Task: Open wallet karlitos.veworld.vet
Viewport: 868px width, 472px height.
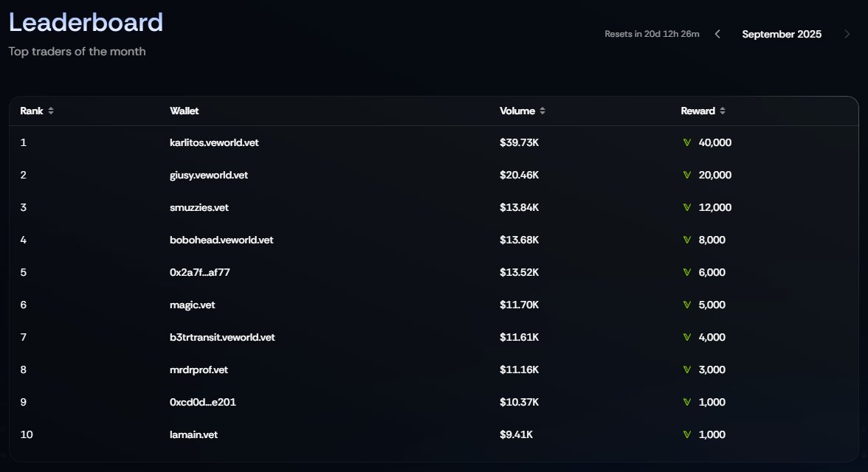Action: (x=214, y=142)
